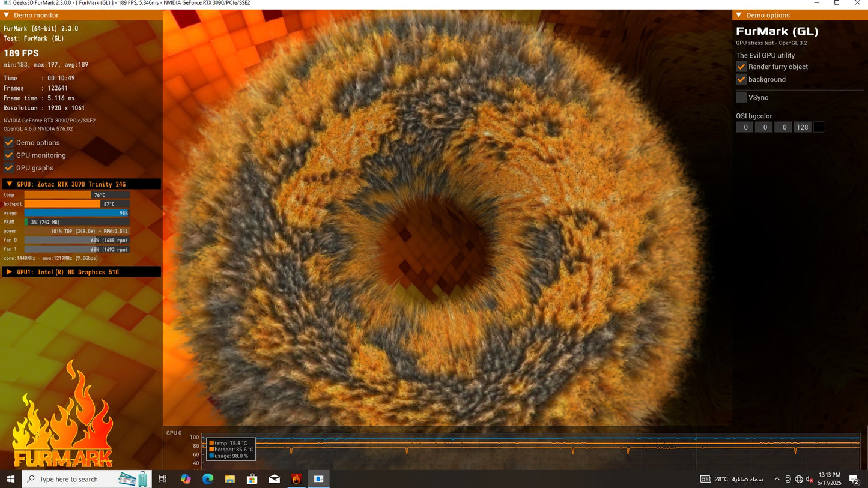
Task: Click the usage legend blue marker in graph
Action: pyautogui.click(x=211, y=456)
